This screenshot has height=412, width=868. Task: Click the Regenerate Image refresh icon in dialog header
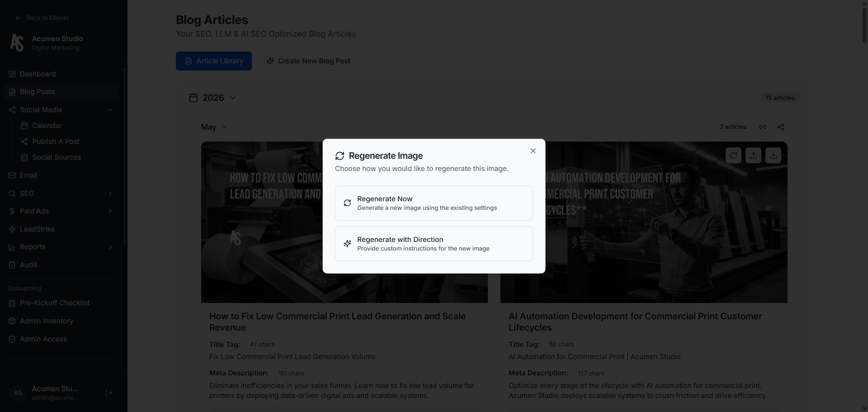pos(340,156)
